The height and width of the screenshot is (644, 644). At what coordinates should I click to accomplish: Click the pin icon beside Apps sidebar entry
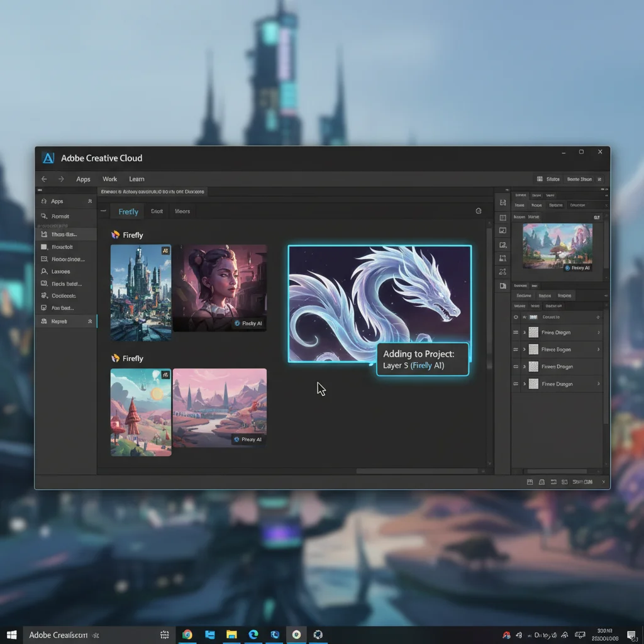[x=89, y=201]
